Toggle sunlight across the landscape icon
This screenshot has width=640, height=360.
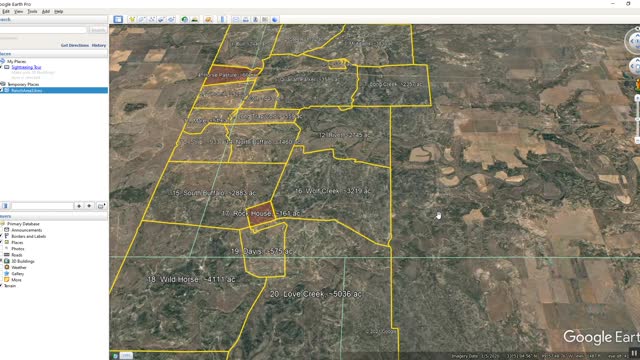point(195,19)
